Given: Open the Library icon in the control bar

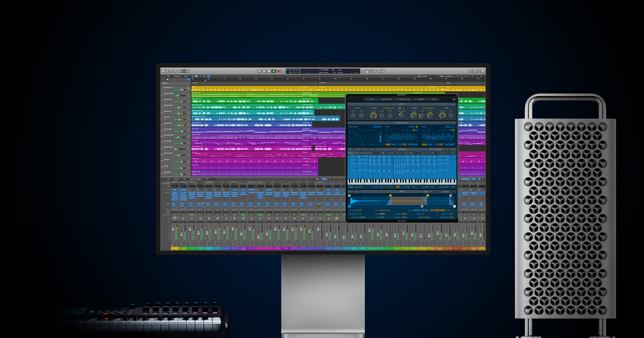Looking at the screenshot, I should click(x=163, y=71).
